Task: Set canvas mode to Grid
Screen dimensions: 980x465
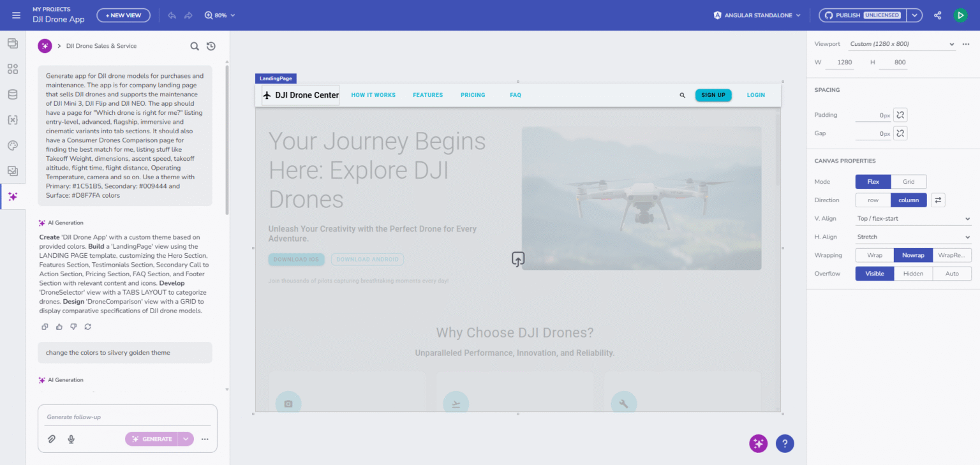Action: pyautogui.click(x=909, y=182)
